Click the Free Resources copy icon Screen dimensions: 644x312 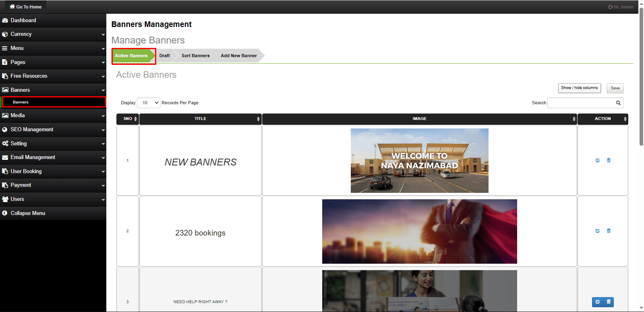click(x=5, y=76)
